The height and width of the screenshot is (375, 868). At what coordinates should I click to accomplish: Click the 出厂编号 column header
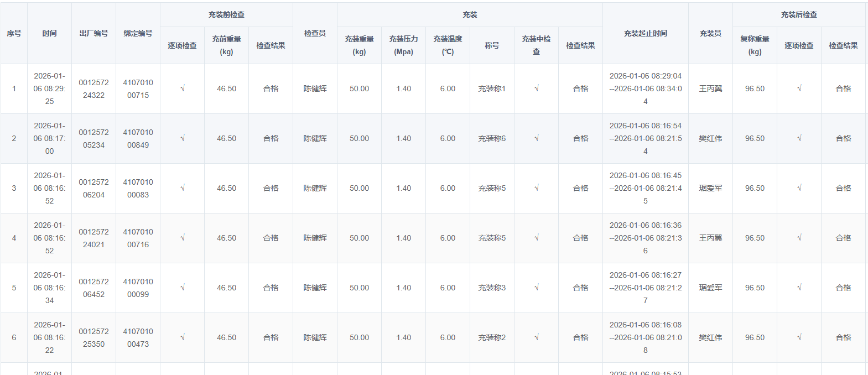pos(93,33)
